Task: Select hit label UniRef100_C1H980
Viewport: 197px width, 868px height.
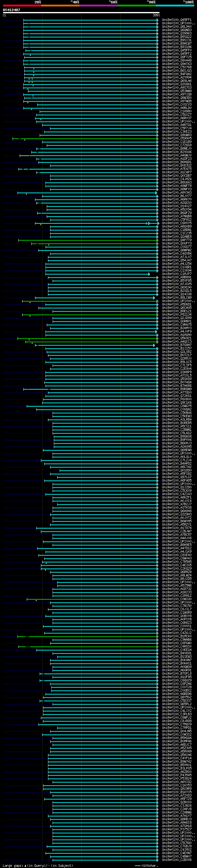Action: (x=177, y=111)
